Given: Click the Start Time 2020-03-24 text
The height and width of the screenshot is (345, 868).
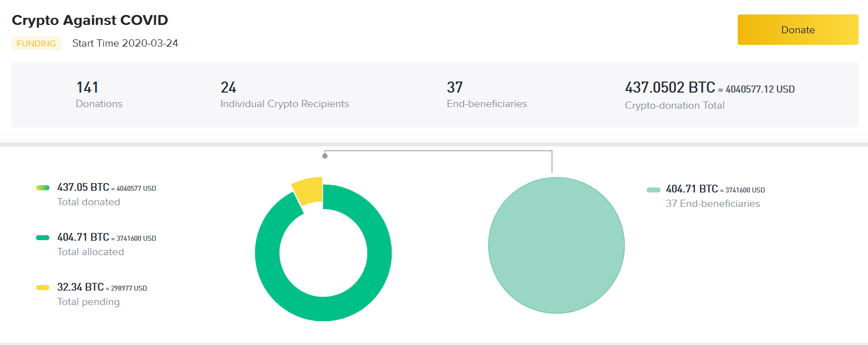Looking at the screenshot, I should (x=125, y=43).
